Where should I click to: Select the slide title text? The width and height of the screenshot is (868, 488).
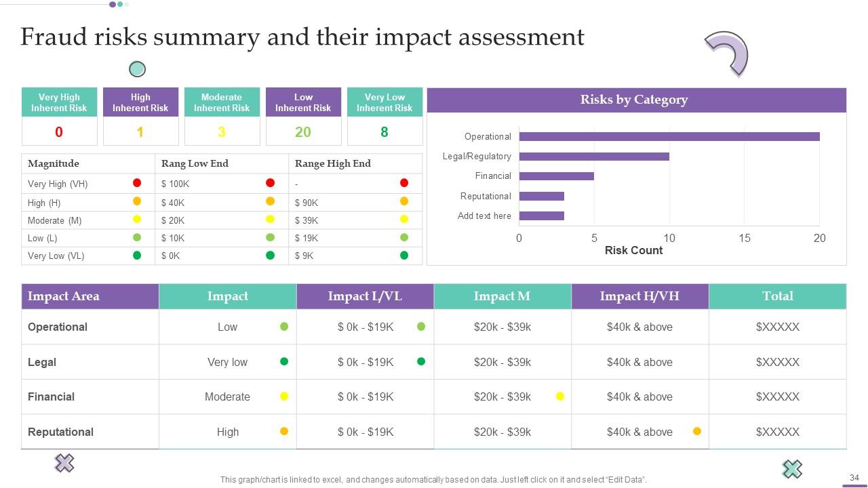302,37
